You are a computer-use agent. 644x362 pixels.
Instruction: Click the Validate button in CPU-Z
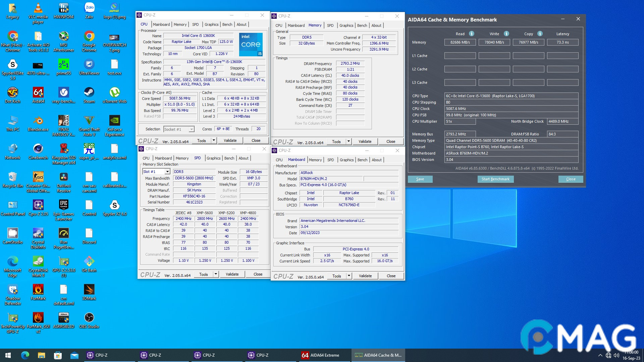click(230, 140)
